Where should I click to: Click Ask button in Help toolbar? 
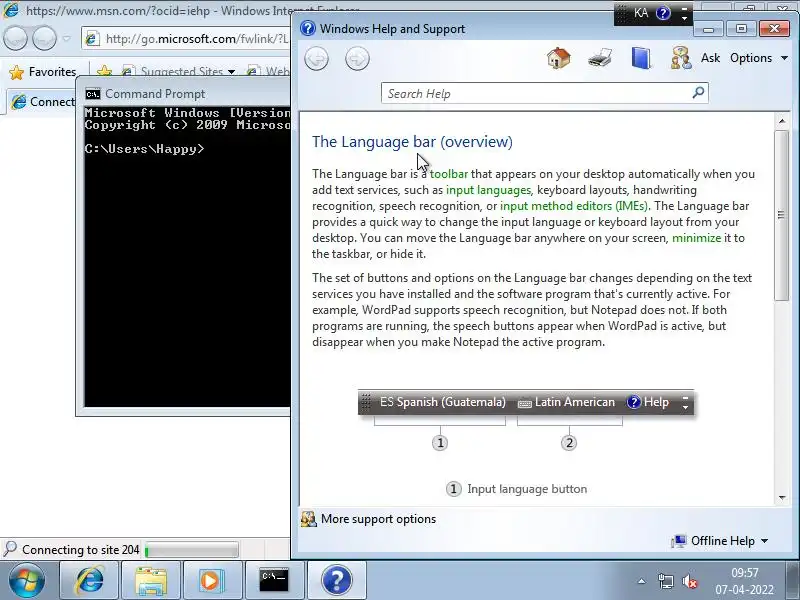[x=710, y=58]
